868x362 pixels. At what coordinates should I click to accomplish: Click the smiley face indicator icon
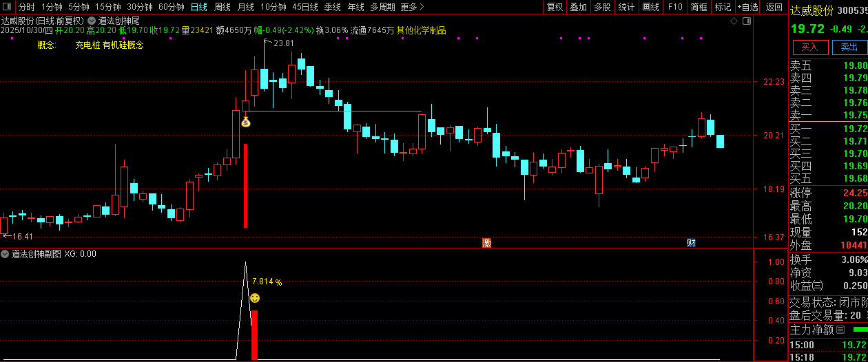[x=255, y=298]
